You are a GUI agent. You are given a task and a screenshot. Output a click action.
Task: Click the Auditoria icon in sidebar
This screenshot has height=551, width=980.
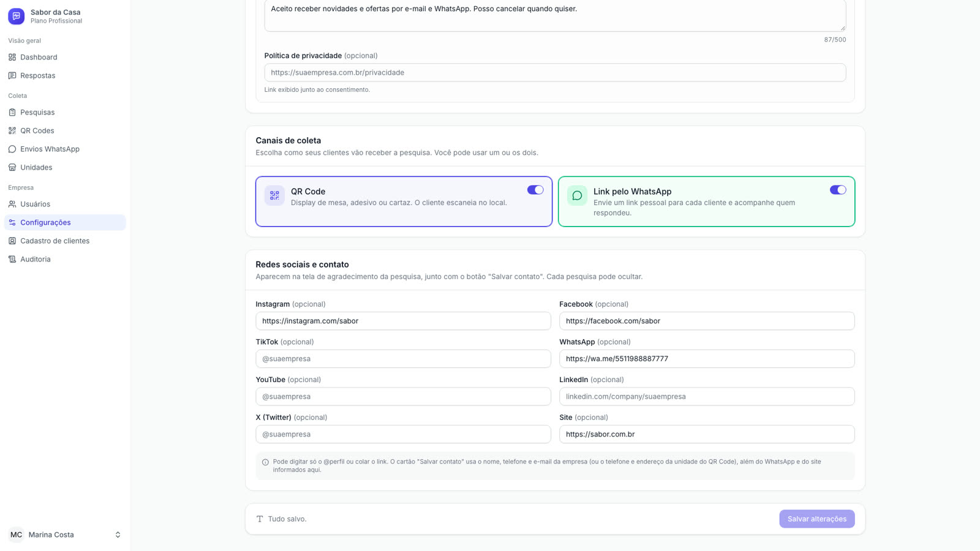coord(12,259)
